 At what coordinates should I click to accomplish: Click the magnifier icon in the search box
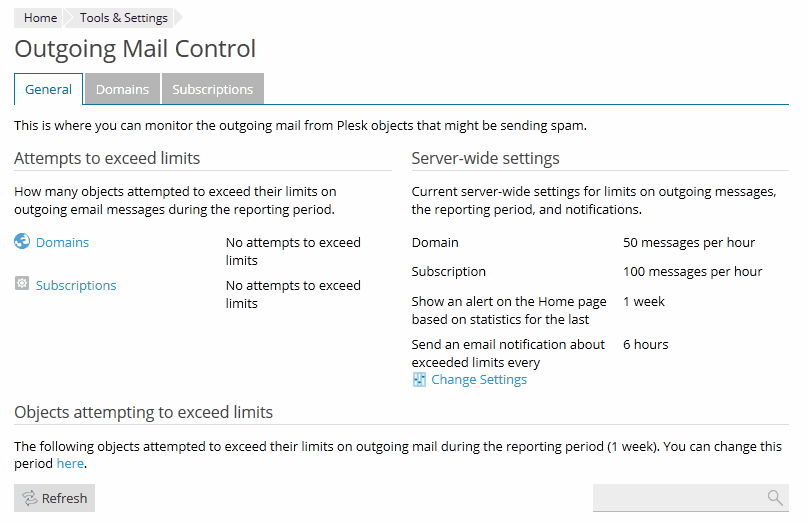pyautogui.click(x=774, y=498)
